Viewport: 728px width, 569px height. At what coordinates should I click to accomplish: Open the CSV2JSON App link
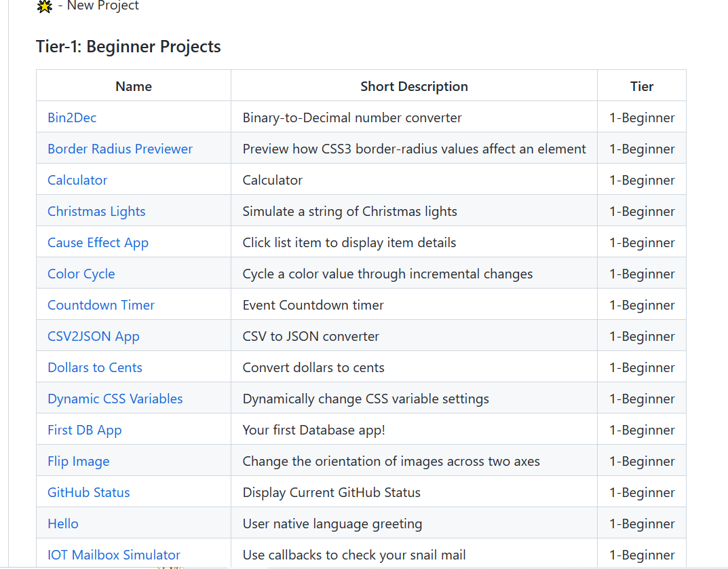[94, 336]
